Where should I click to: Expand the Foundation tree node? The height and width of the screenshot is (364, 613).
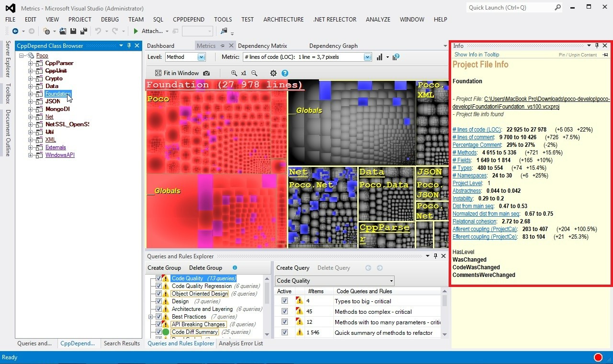click(x=30, y=94)
